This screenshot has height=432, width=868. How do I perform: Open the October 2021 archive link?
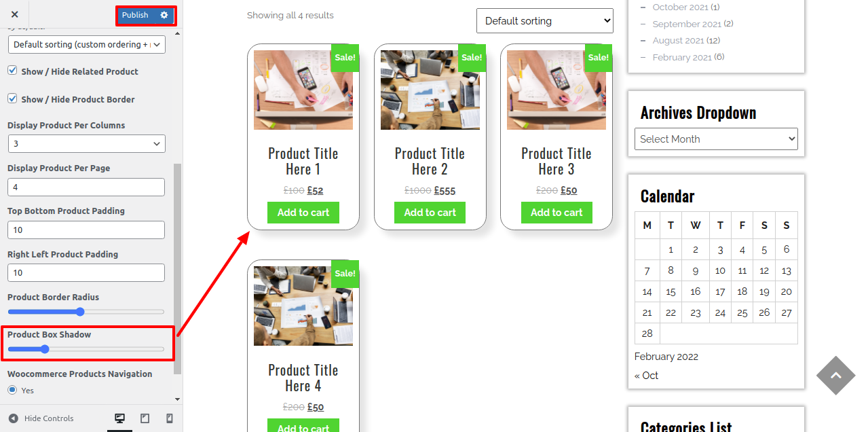tap(681, 7)
